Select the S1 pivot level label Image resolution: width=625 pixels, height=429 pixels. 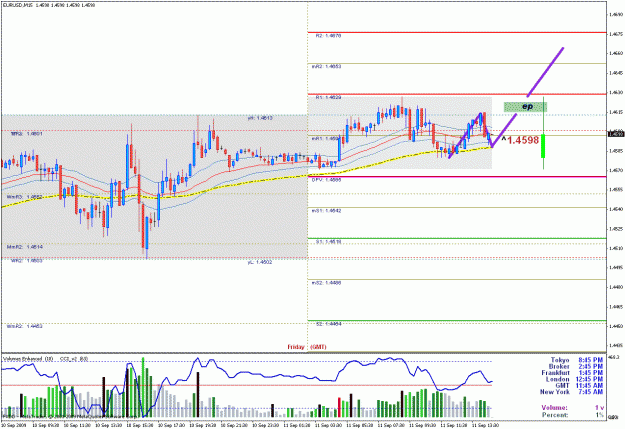[x=328, y=242]
